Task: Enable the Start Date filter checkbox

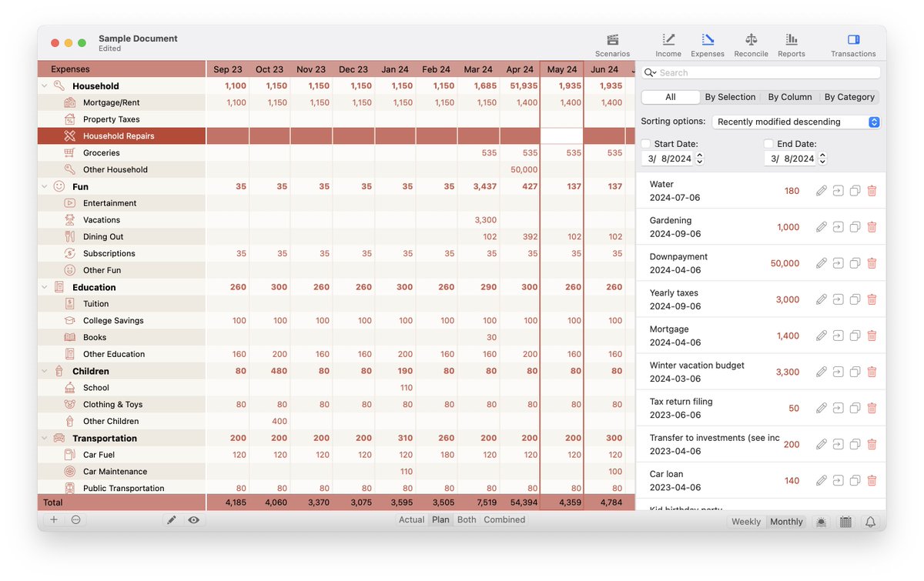Action: pos(645,144)
